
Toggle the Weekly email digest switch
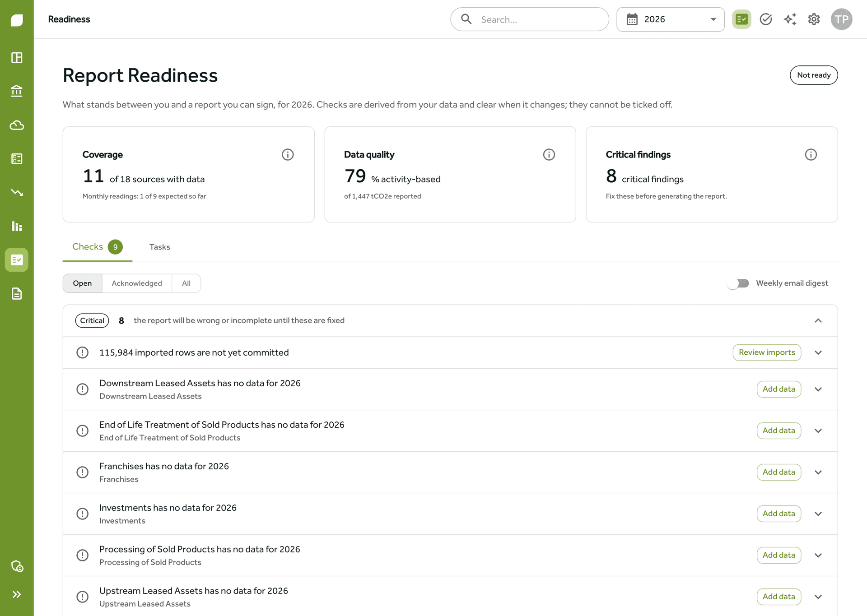point(738,283)
